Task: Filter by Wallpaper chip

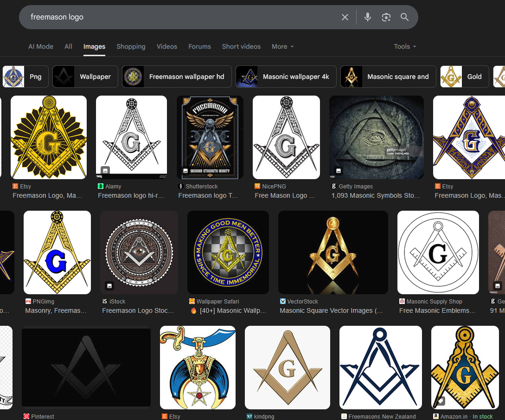Action: (85, 77)
